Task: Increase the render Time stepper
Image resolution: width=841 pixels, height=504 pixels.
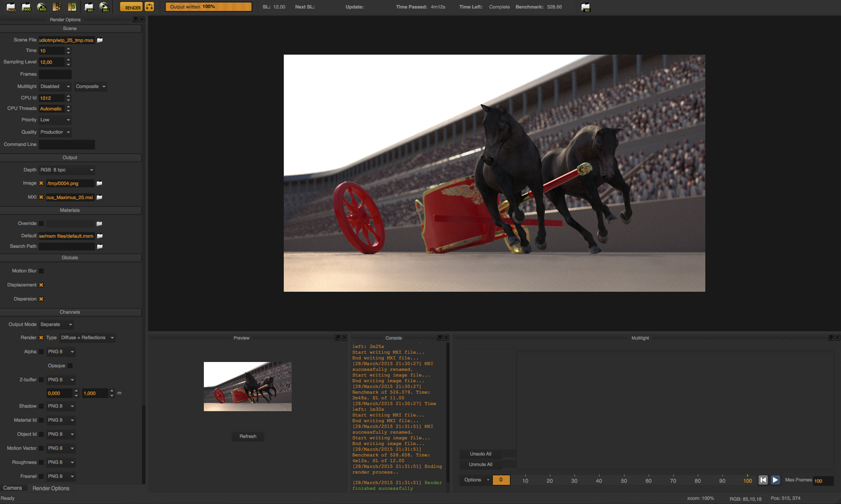Action: click(68, 49)
